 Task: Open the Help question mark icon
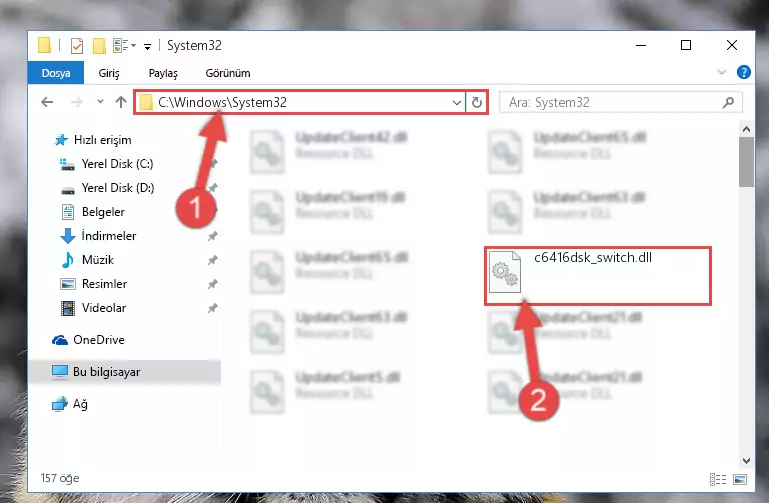743,73
